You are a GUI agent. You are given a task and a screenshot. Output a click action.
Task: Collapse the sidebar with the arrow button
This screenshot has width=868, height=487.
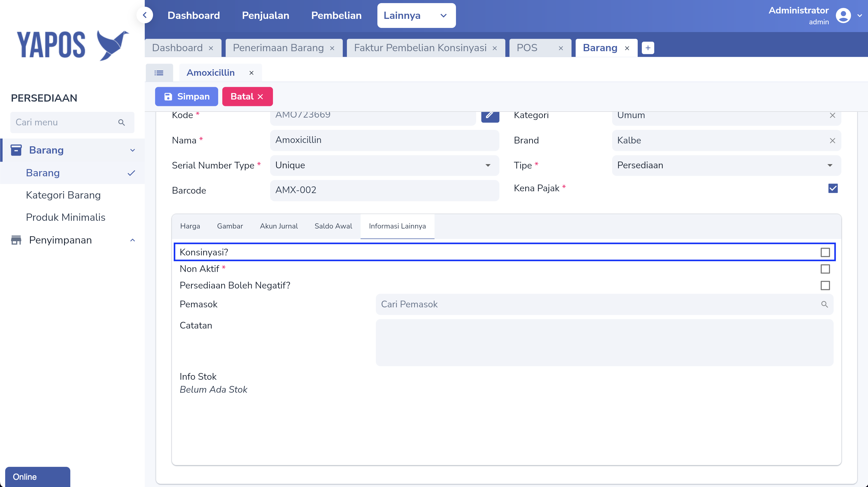(145, 15)
